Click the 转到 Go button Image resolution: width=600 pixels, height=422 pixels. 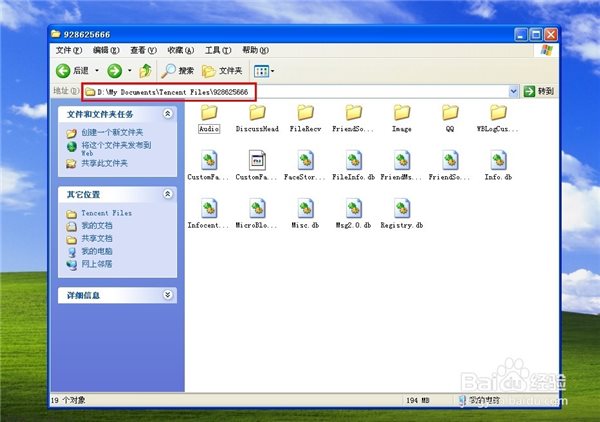pos(538,91)
